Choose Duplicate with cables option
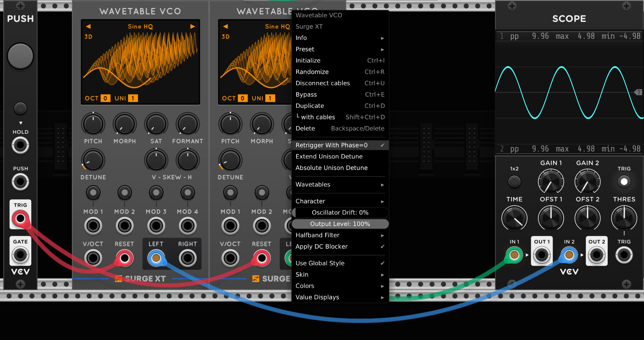This screenshot has height=340, width=644. click(340, 117)
